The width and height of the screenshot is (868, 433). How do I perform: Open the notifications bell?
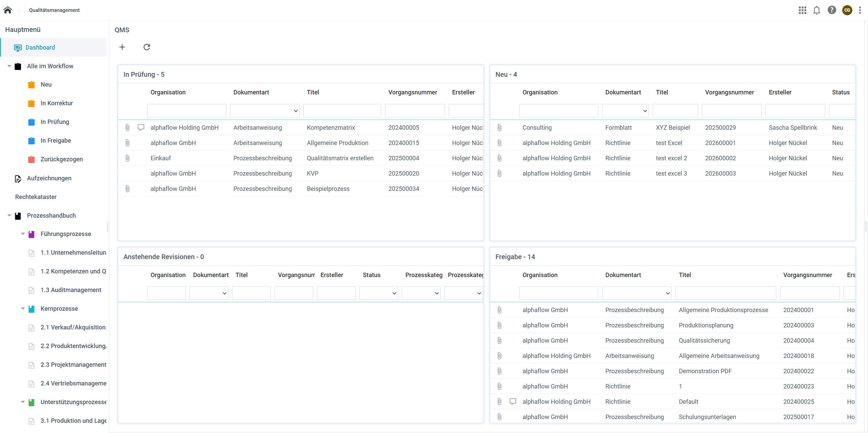point(817,10)
